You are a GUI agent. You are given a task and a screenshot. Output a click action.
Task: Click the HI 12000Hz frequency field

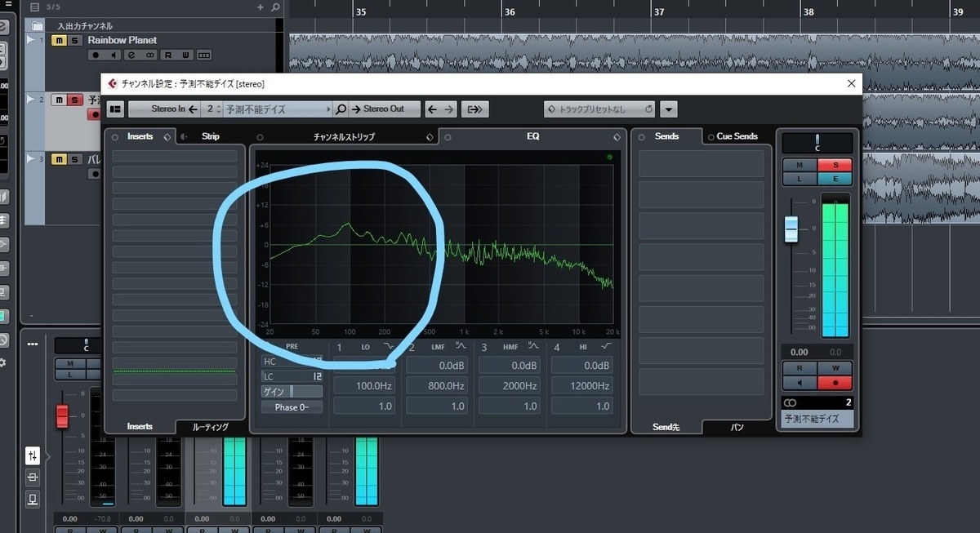(x=581, y=385)
